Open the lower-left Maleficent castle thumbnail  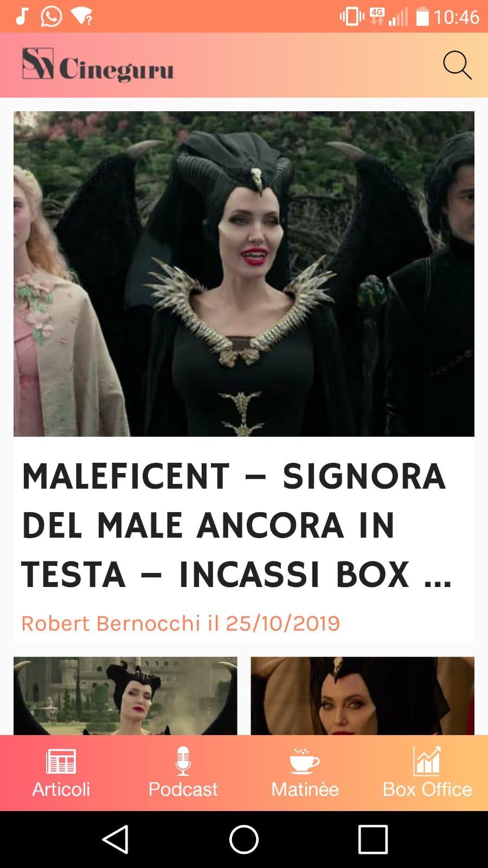pos(125,696)
